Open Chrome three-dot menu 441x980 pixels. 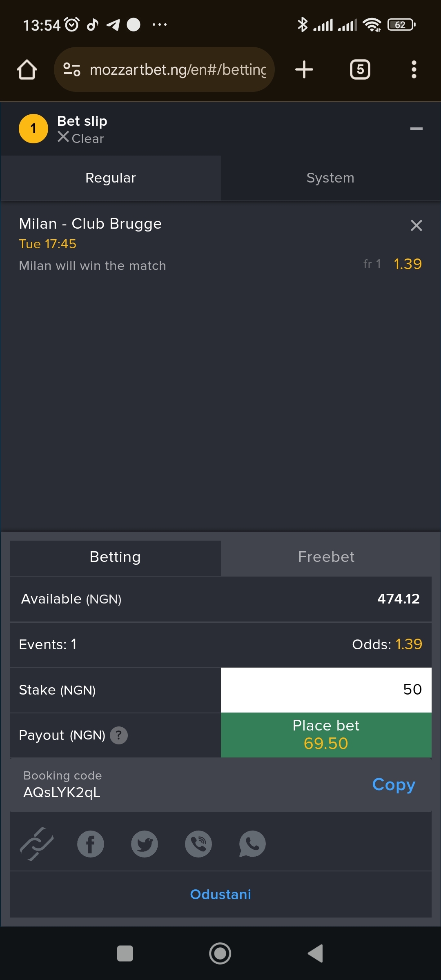coord(414,69)
